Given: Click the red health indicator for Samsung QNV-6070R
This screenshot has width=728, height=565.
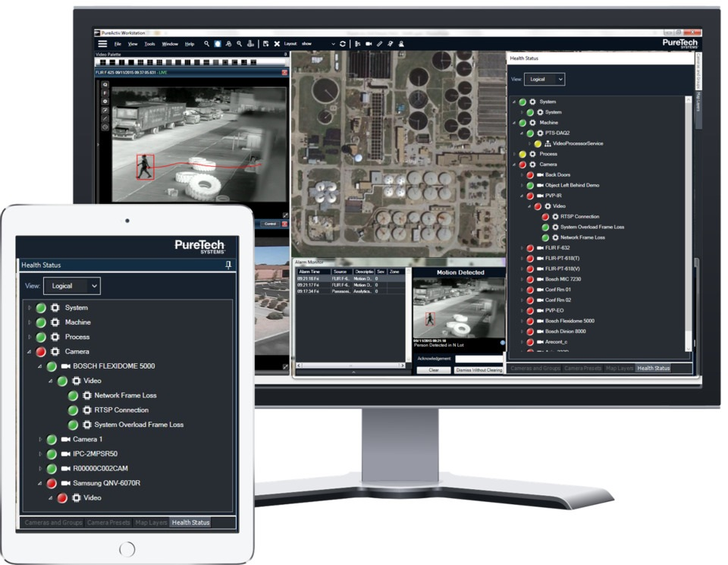Looking at the screenshot, I should tap(51, 484).
